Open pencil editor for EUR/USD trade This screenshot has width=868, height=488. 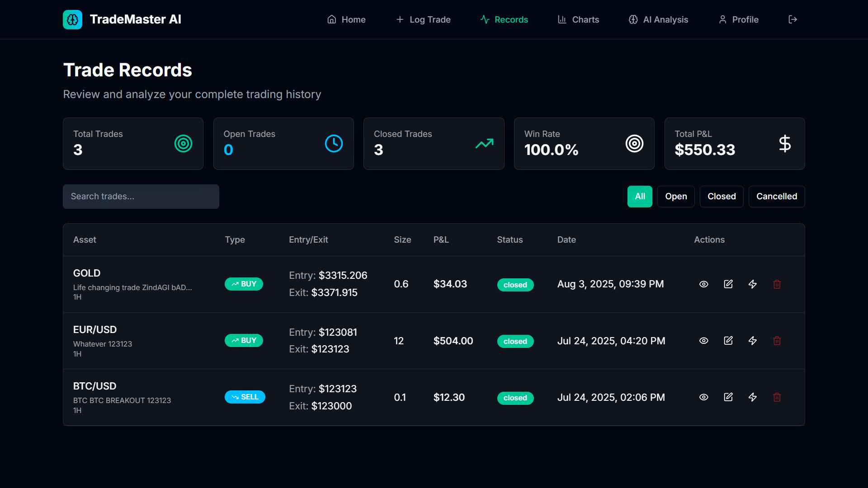[728, 341]
